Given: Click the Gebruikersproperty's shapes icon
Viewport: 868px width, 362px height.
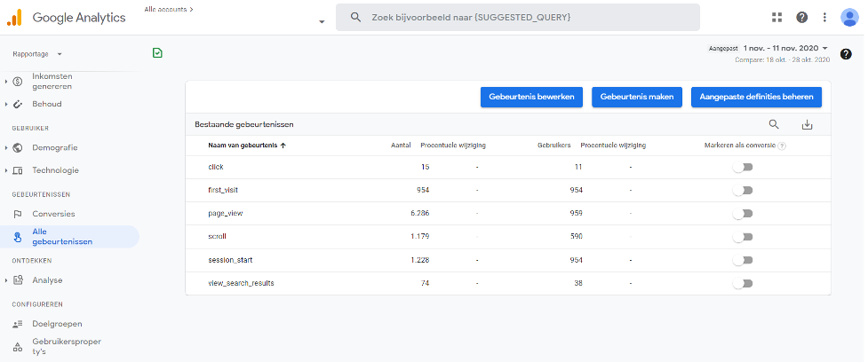Looking at the screenshot, I should tap(18, 347).
